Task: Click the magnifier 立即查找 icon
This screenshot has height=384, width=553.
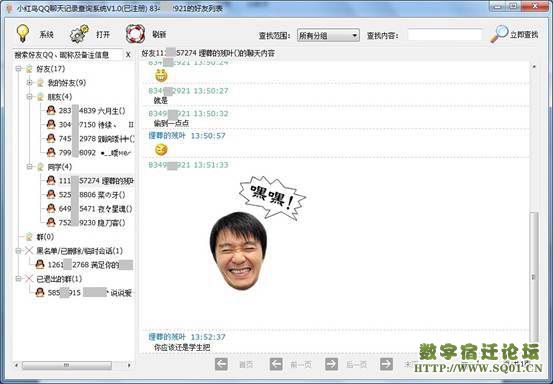Action: [499, 34]
